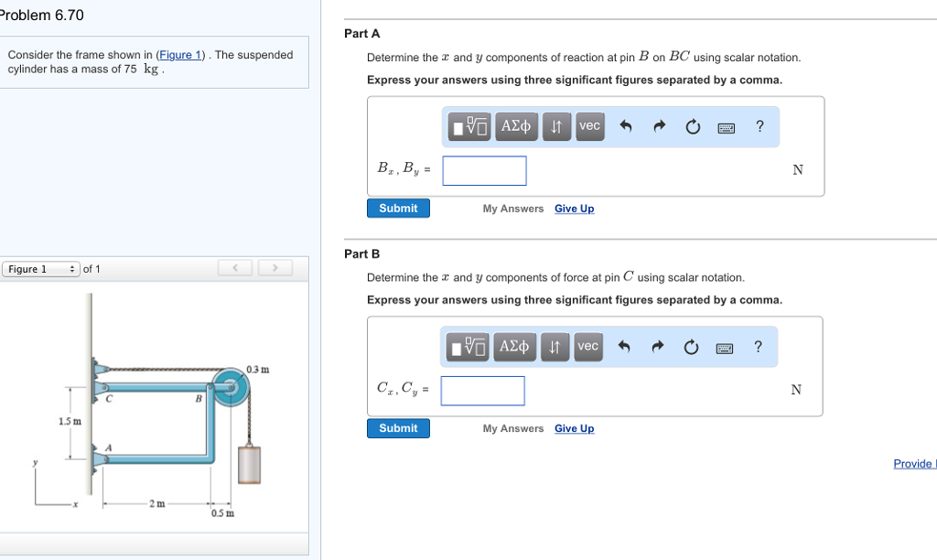Viewport: 937px width, 560px height.
Task: Click the subscript/superscript arrows icon in Part A
Action: pos(556,126)
